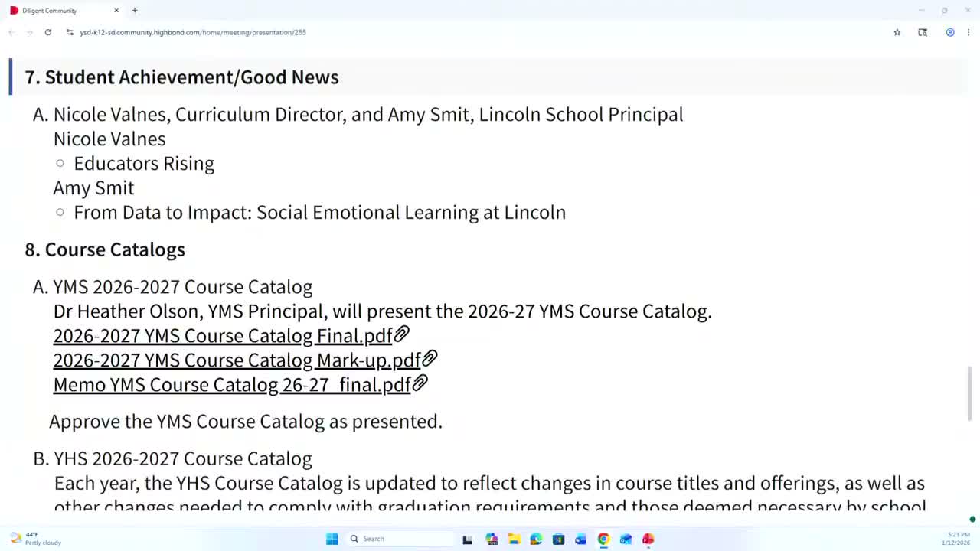Click paperclip icon beside Course Catalog Final.pdf
This screenshot has width=980, height=551.
[401, 334]
